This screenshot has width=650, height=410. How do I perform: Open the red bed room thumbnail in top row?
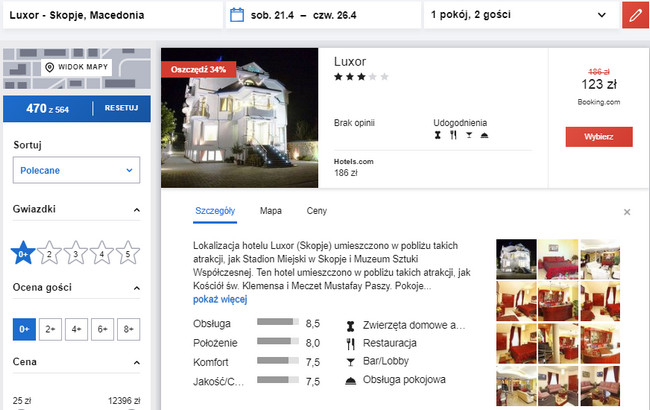coord(558,259)
